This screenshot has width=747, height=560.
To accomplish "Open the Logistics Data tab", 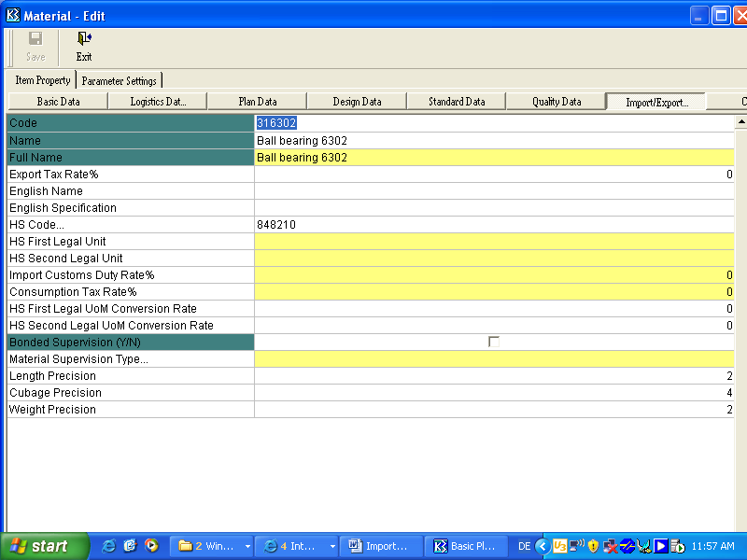I will [x=158, y=102].
